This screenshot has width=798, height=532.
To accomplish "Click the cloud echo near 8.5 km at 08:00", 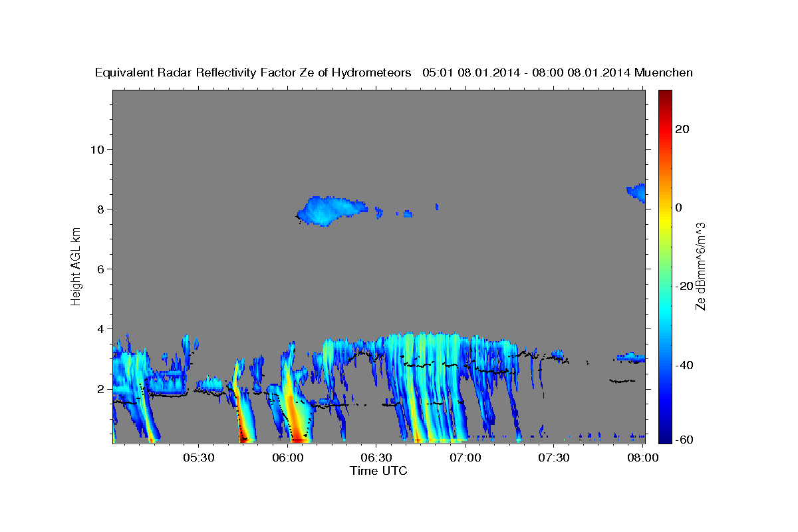I will [637, 193].
